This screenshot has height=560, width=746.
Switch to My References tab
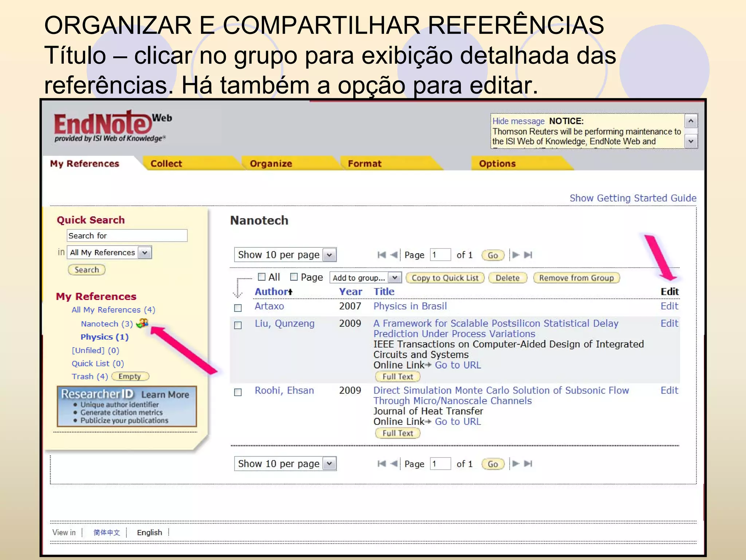point(85,164)
